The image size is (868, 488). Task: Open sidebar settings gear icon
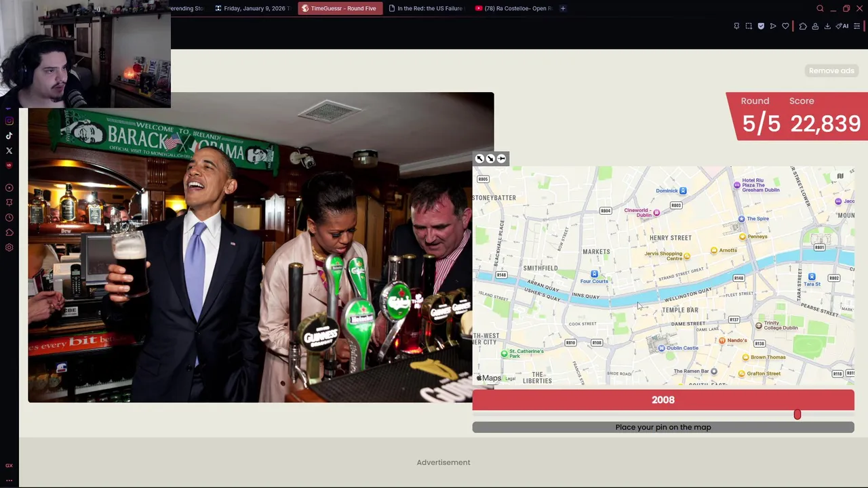(9, 247)
